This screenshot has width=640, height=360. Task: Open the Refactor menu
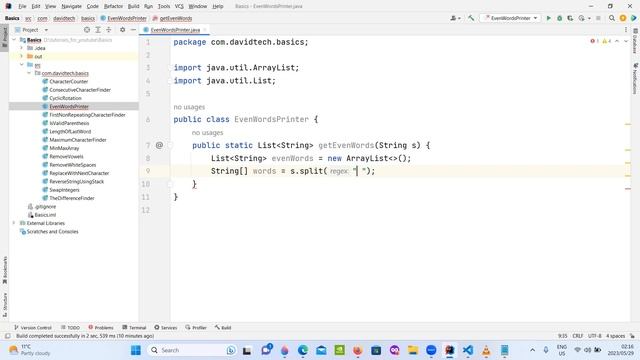coord(113,6)
